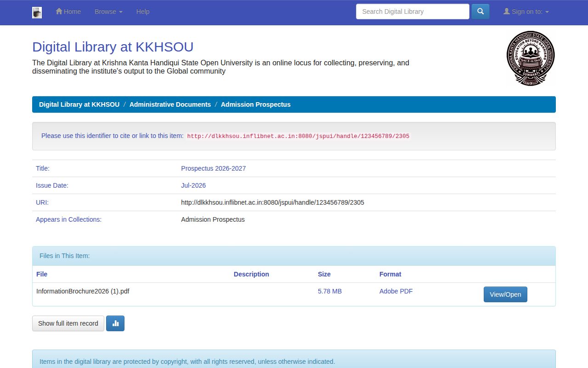Click the KKHSOU university seal logo
This screenshot has height=368, width=588.
click(531, 58)
